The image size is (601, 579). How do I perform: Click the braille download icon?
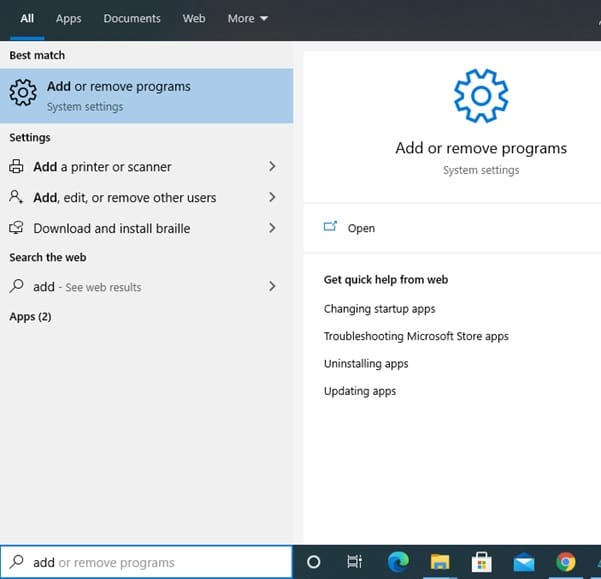click(16, 228)
